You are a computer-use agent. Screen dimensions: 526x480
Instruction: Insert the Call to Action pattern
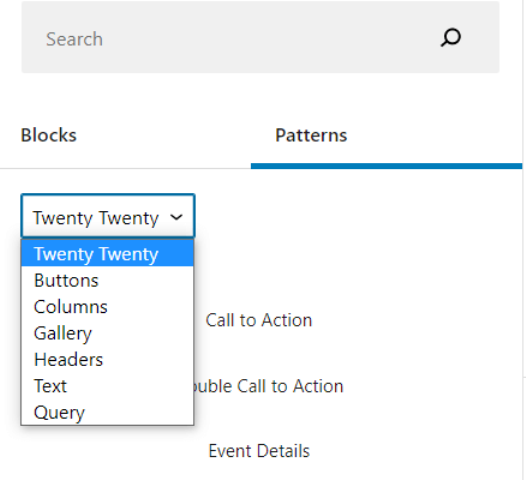pyautogui.click(x=259, y=320)
